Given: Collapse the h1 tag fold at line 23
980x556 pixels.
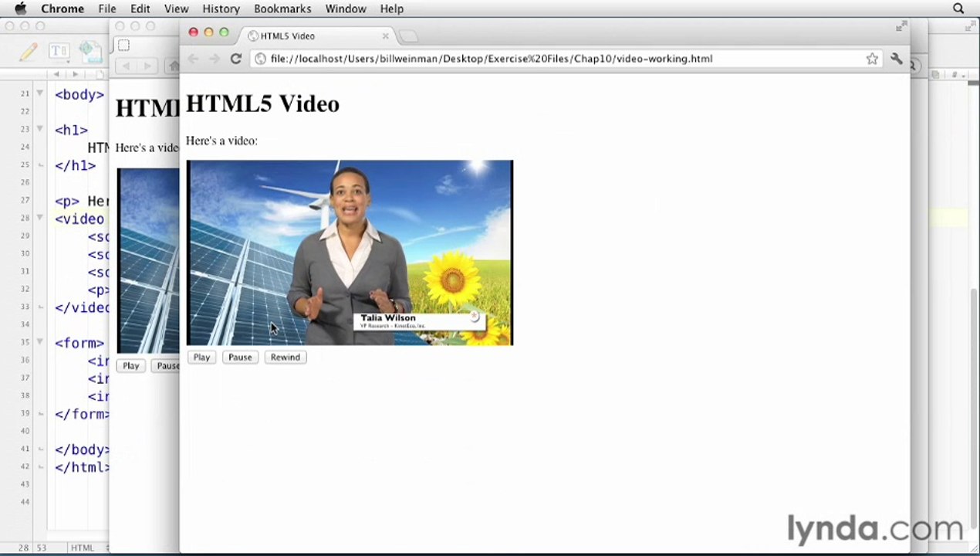Looking at the screenshot, I should click(39, 129).
